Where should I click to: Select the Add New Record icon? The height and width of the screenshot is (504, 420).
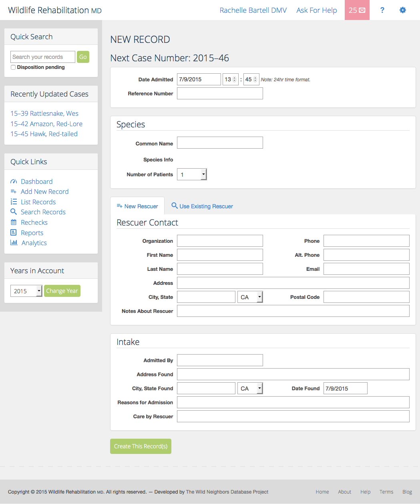click(x=14, y=192)
